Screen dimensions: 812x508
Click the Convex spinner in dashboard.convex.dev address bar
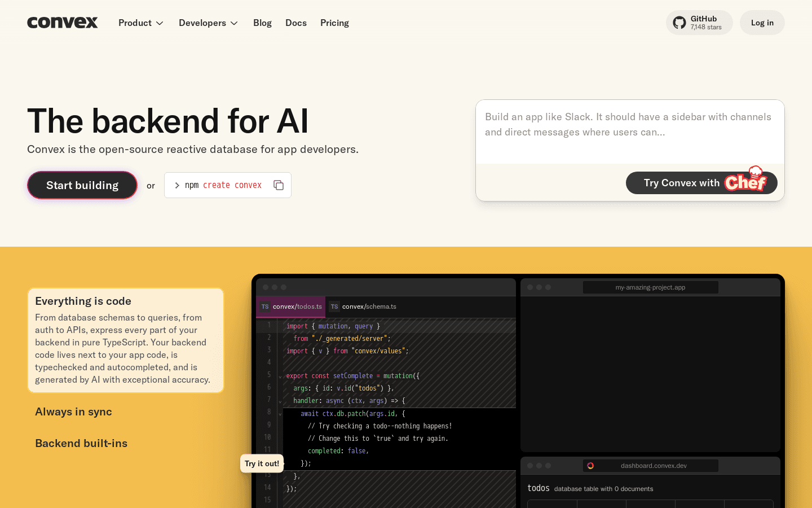591,465
